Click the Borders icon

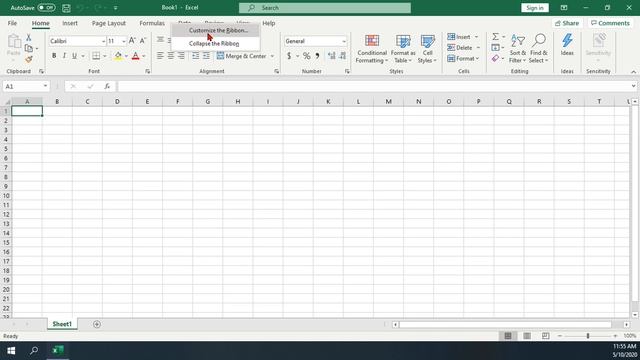tap(96, 56)
